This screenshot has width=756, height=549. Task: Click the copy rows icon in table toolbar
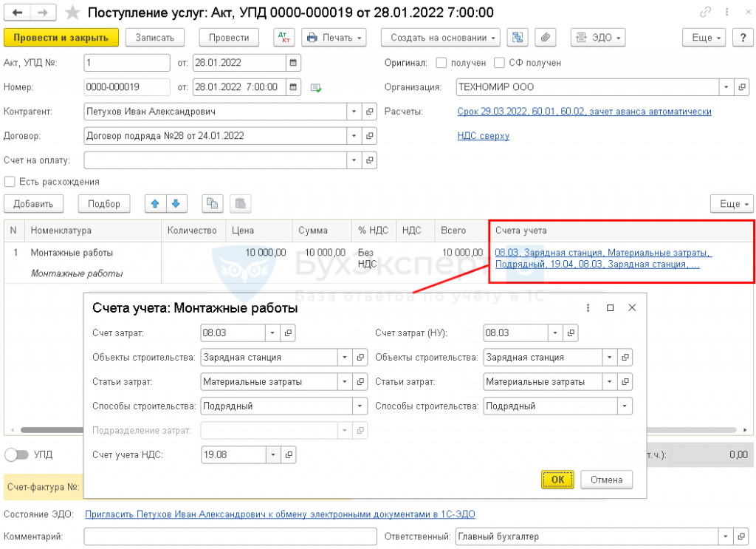pyautogui.click(x=213, y=203)
